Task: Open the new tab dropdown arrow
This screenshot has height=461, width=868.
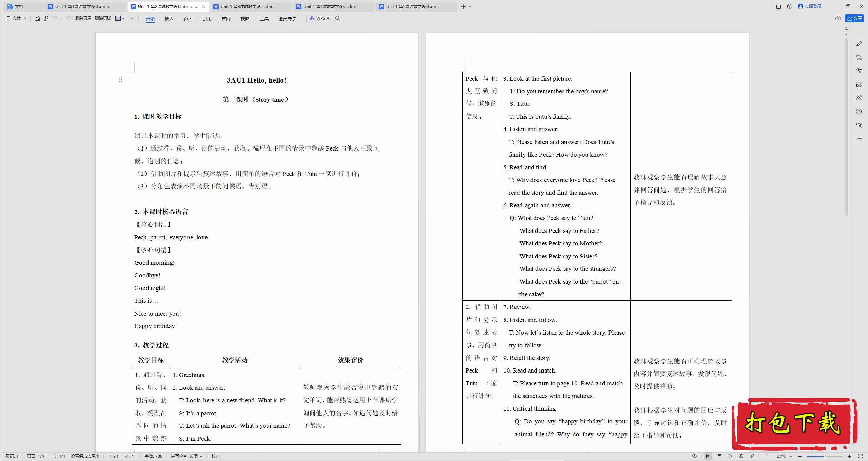Action: [470, 6]
